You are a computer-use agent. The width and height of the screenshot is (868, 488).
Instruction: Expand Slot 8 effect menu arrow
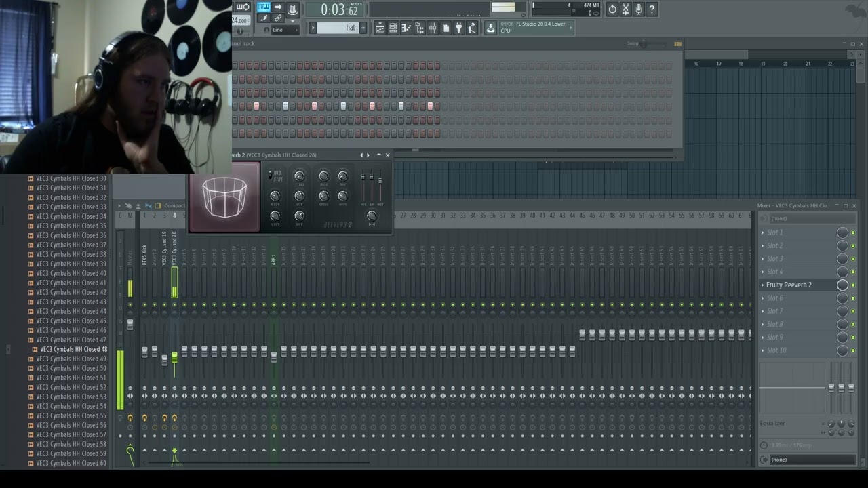point(762,325)
